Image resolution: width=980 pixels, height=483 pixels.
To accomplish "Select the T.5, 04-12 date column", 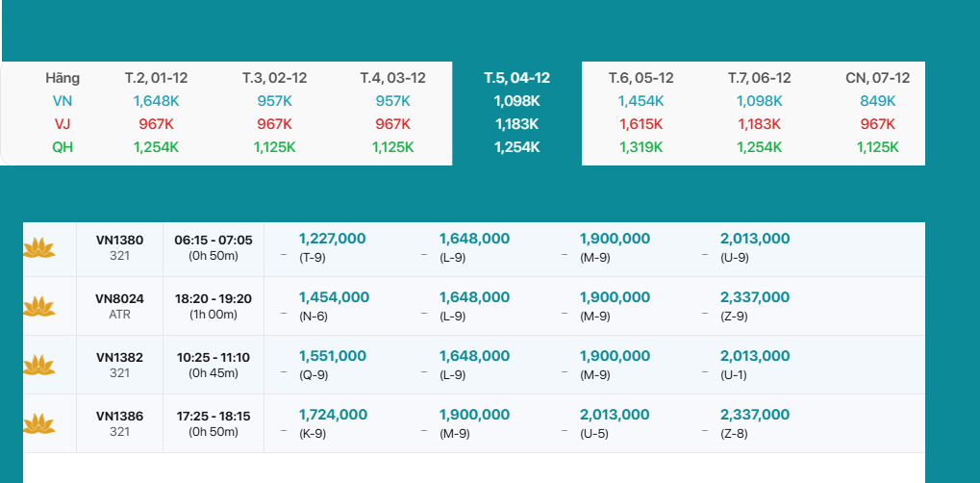I will click(516, 78).
